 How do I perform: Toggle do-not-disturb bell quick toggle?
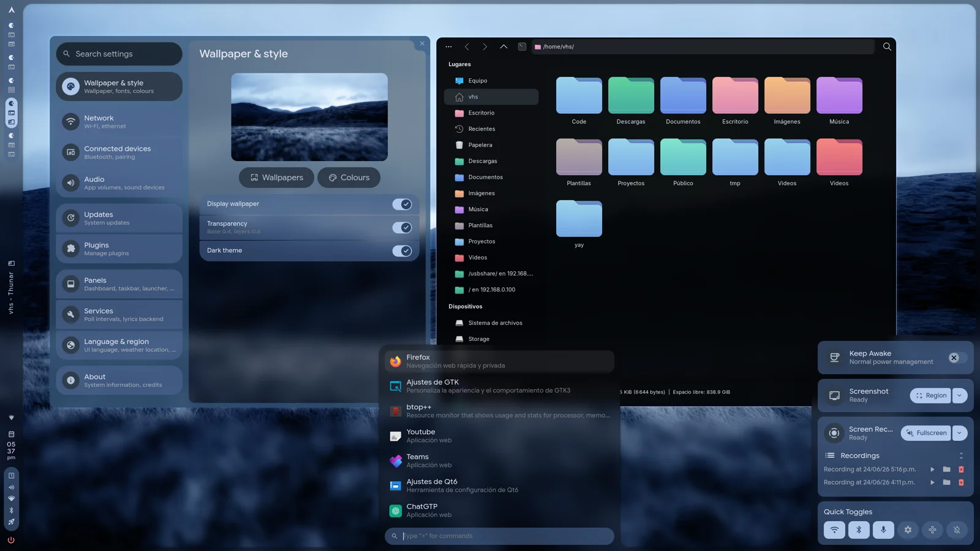coord(957,530)
